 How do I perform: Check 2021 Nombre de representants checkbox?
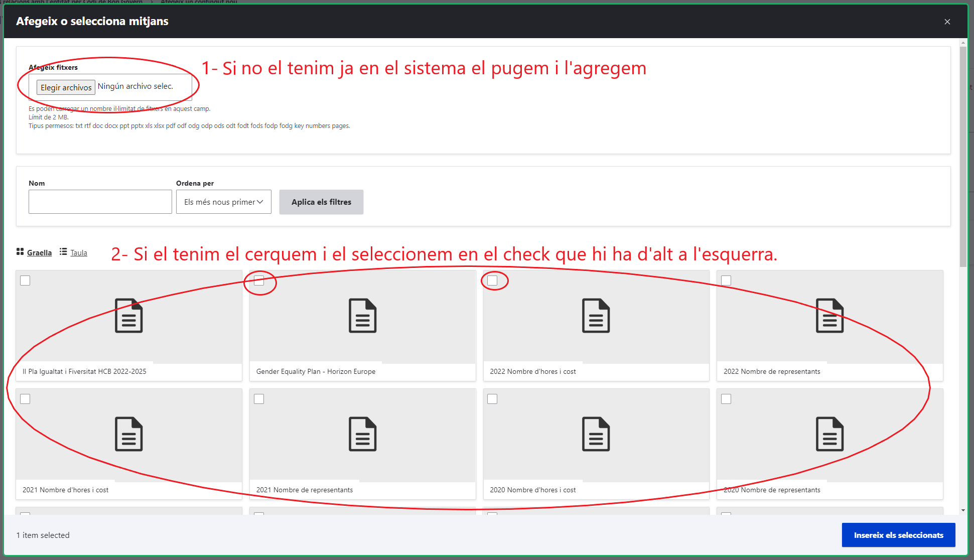click(x=259, y=399)
